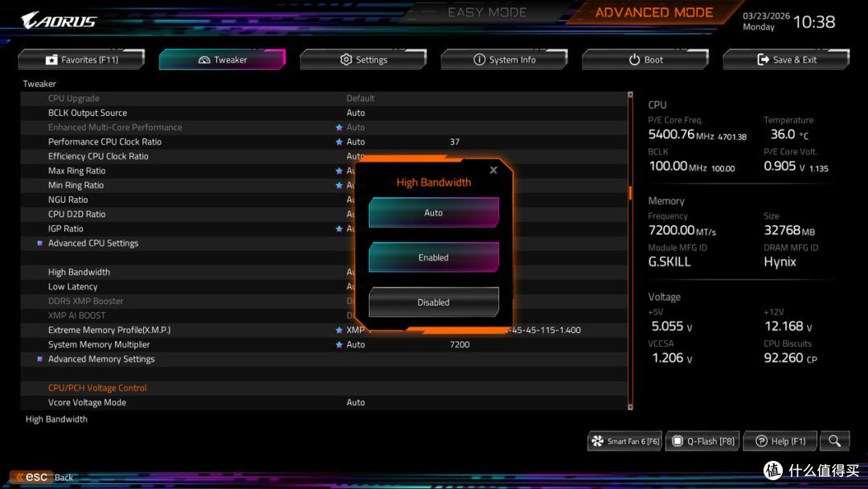The height and width of the screenshot is (489, 868).
Task: Click the star icon beside Performance CPU Clock Ratio
Action: tap(339, 142)
